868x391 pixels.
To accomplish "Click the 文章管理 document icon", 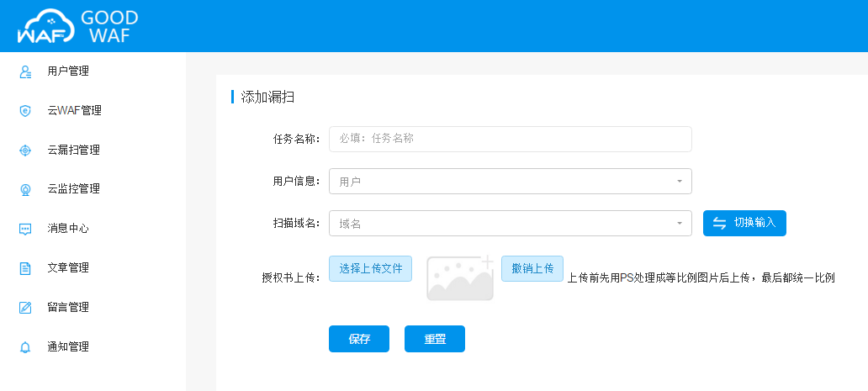I will click(x=25, y=268).
